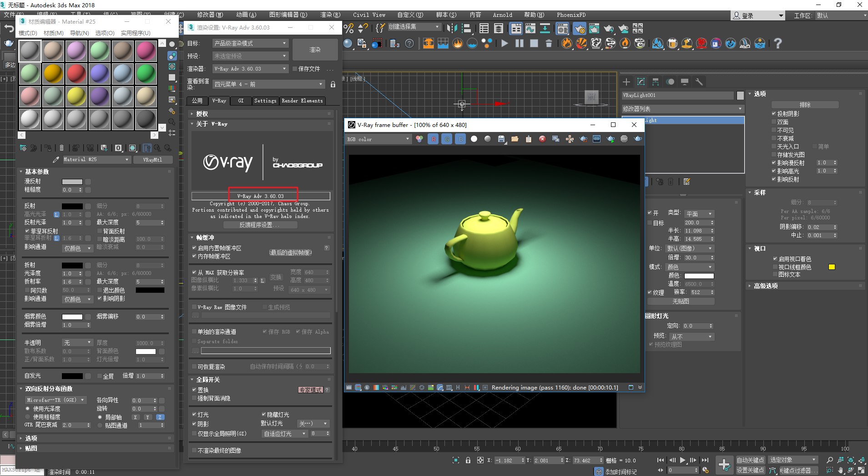Open the Create tab plus icon
This screenshot has height=476, width=868.
tap(626, 82)
